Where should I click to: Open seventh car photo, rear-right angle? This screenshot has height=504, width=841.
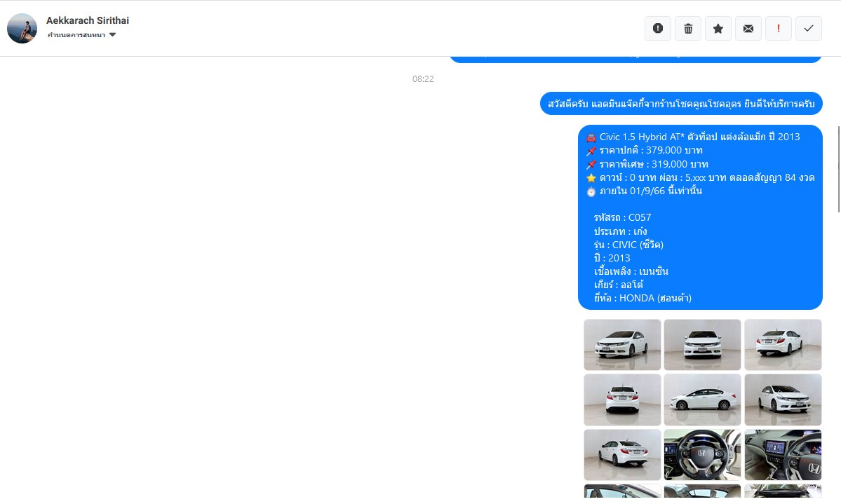[x=622, y=455]
